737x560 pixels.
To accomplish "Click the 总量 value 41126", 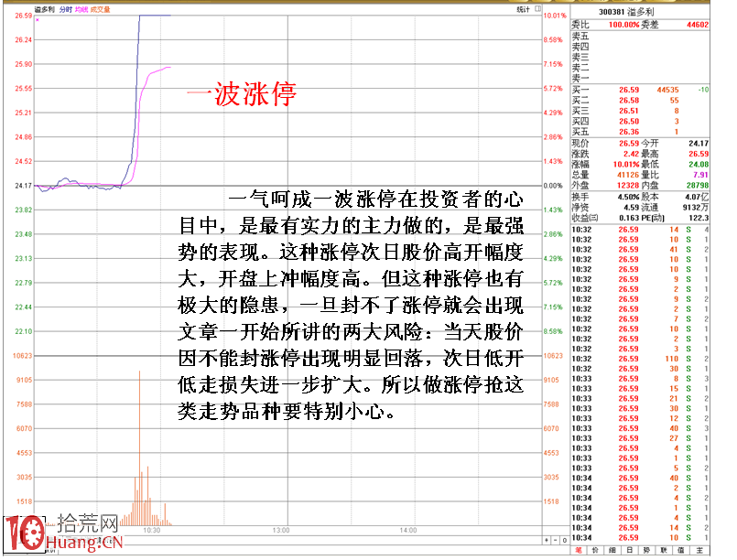I will point(628,175).
